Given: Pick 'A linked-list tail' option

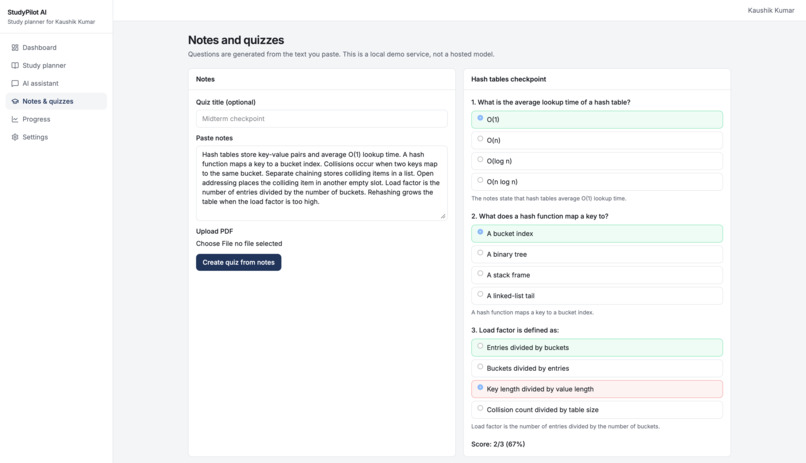Looking at the screenshot, I should coord(597,296).
